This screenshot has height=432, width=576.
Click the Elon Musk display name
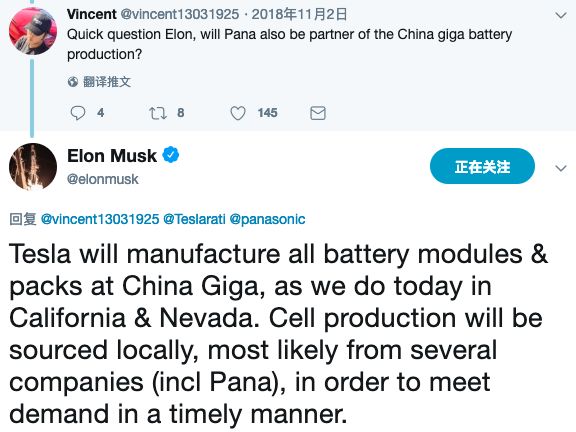click(112, 155)
